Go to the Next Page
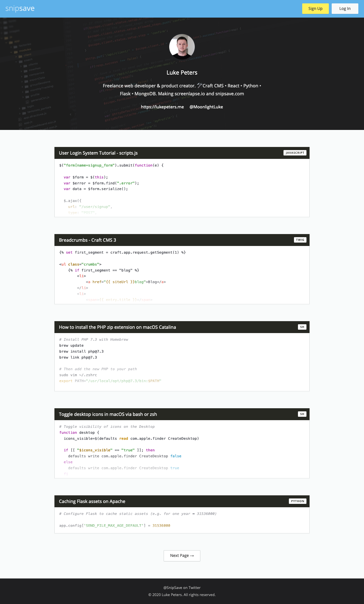Viewport: 364px width, 604px height. (x=182, y=555)
